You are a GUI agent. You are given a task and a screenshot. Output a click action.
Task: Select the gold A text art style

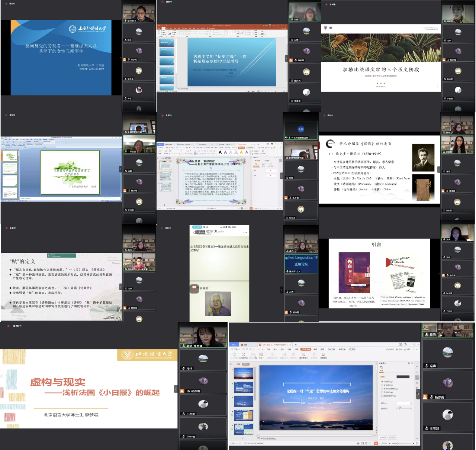point(241,152)
